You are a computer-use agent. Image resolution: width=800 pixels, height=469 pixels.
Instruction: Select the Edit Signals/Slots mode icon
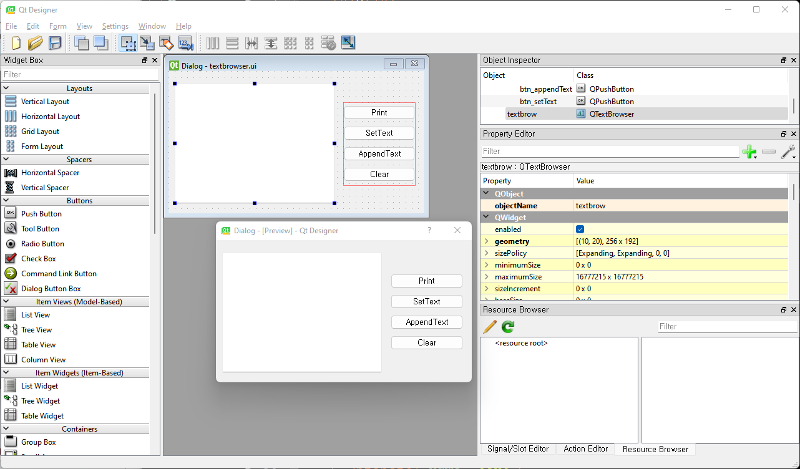coord(147,43)
